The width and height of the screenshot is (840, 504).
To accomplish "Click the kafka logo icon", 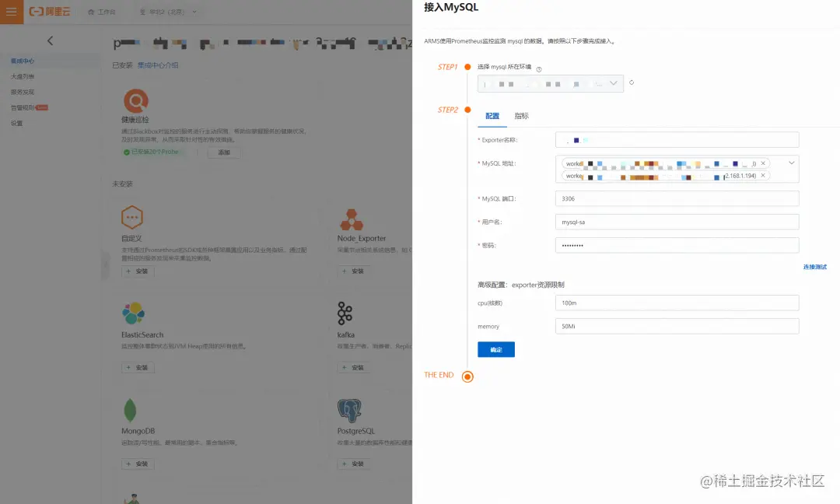I will [x=345, y=313].
